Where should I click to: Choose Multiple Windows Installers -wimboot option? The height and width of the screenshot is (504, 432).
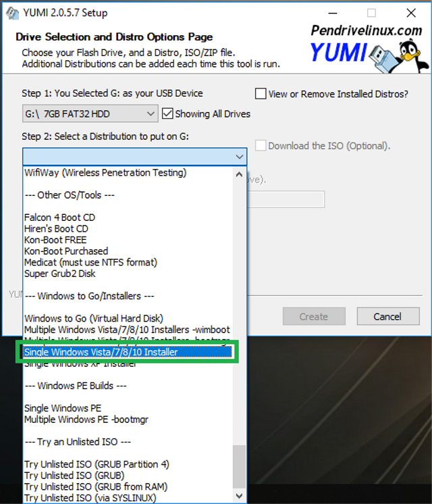pos(127,330)
